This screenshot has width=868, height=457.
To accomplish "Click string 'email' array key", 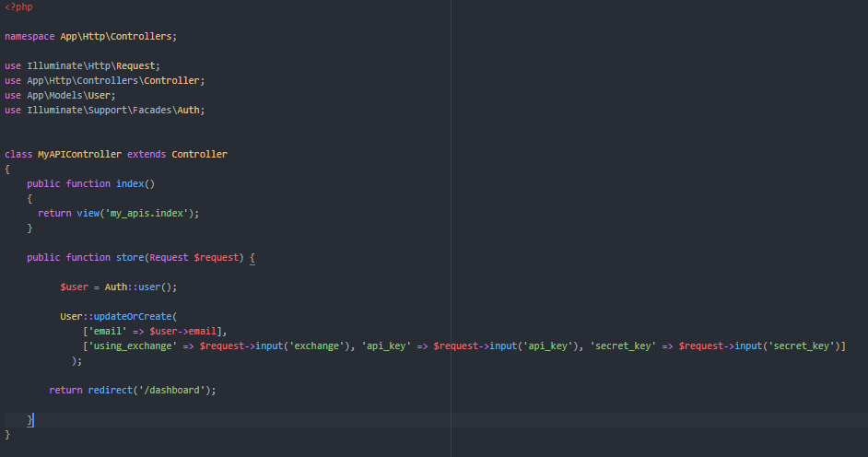I will [x=108, y=332].
